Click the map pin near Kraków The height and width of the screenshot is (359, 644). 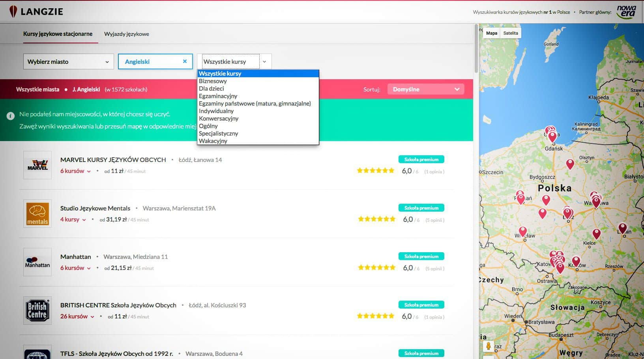576,261
